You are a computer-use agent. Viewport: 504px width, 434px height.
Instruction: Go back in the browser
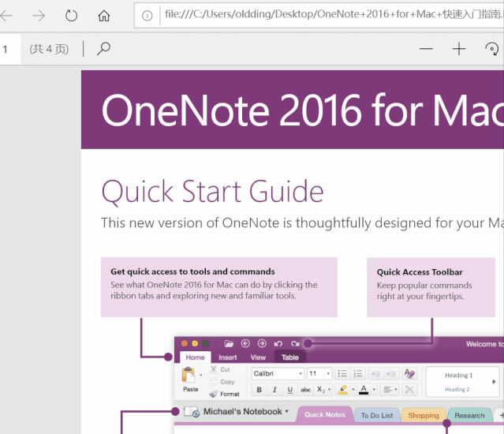[6, 15]
